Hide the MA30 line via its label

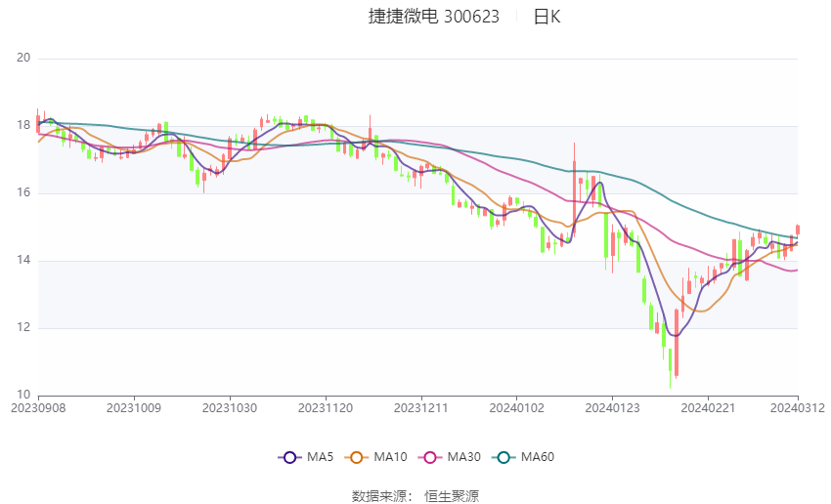click(463, 457)
